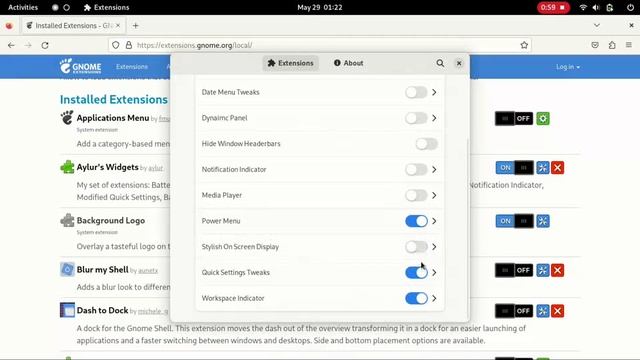This screenshot has height=360, width=640.
Task: Click the GNOME Extensions logo
Action: tap(80, 66)
